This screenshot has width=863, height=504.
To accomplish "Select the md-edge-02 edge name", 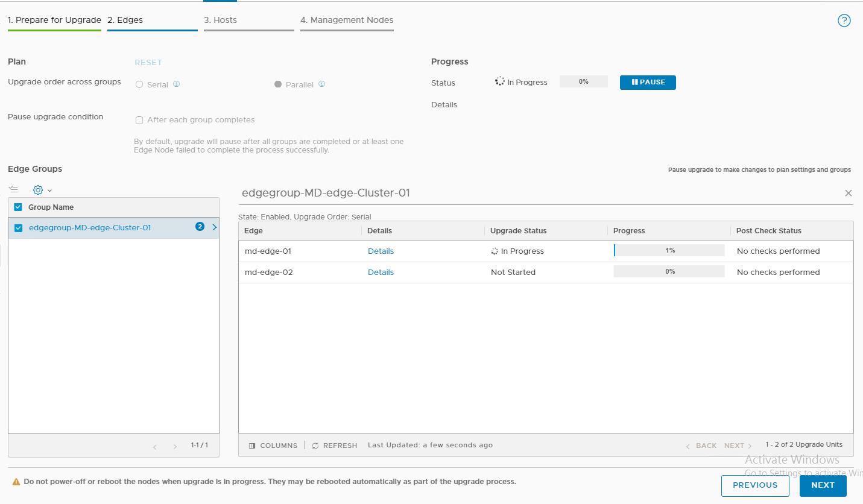I will tap(269, 272).
